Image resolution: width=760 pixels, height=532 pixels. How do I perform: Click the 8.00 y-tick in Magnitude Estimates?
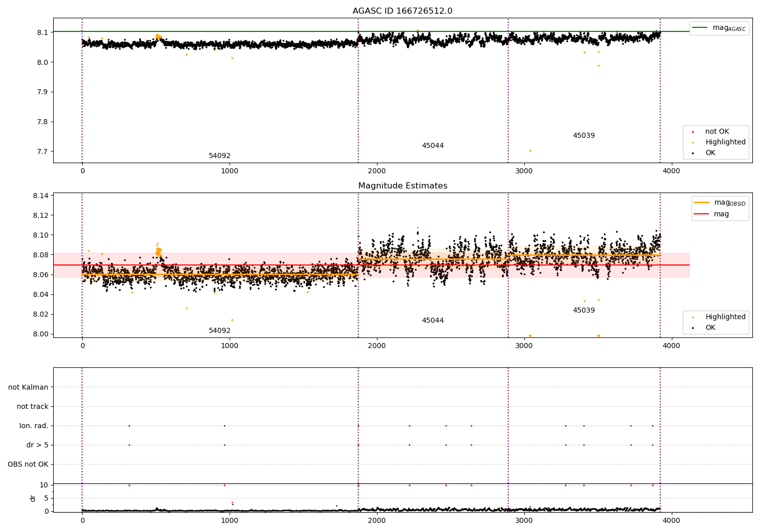[41, 334]
